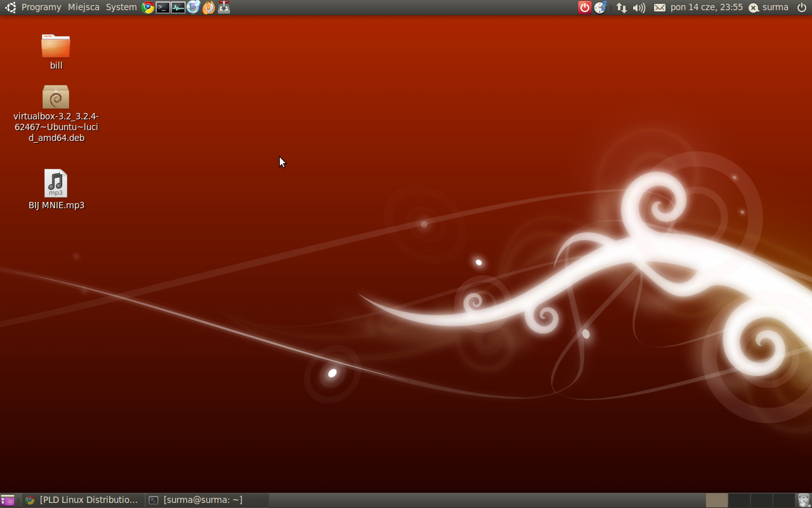Click the clock sleep-timer tray icon
The width and height of the screenshot is (812, 508).
point(600,8)
